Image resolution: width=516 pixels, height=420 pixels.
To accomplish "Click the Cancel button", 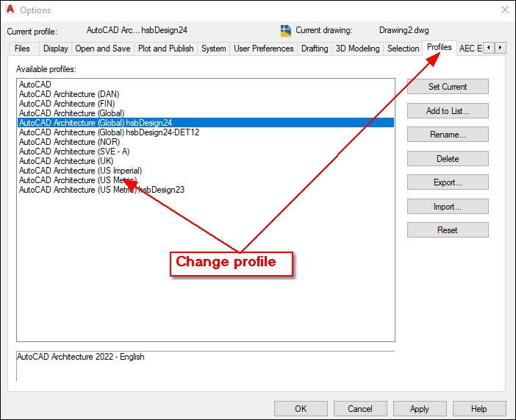I will point(360,409).
